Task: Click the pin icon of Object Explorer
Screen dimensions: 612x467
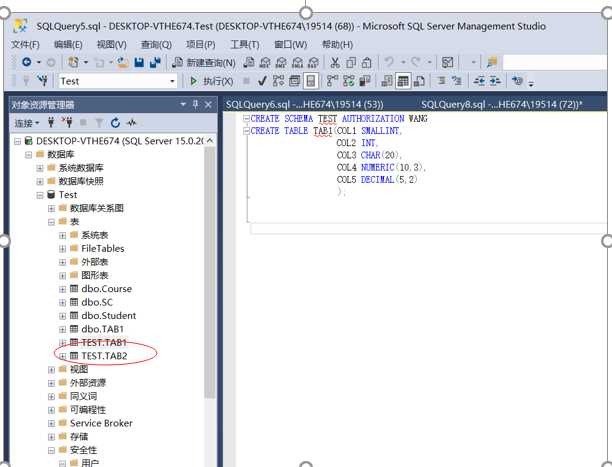Action: point(196,104)
